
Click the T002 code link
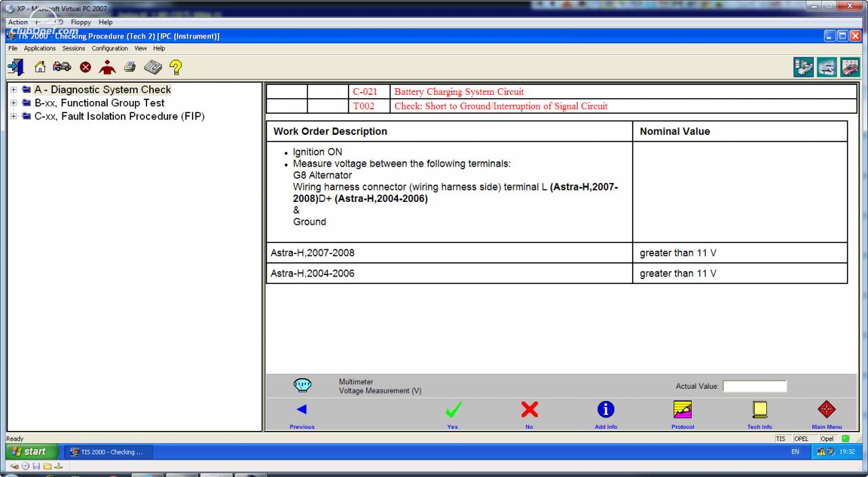[x=363, y=106]
